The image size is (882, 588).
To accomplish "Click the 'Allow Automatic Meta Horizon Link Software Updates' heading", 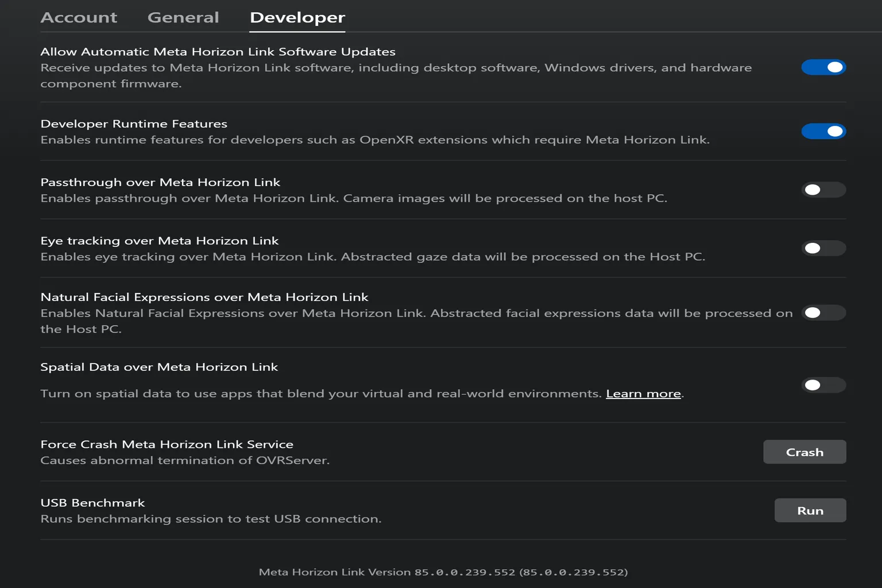I will 218,52.
